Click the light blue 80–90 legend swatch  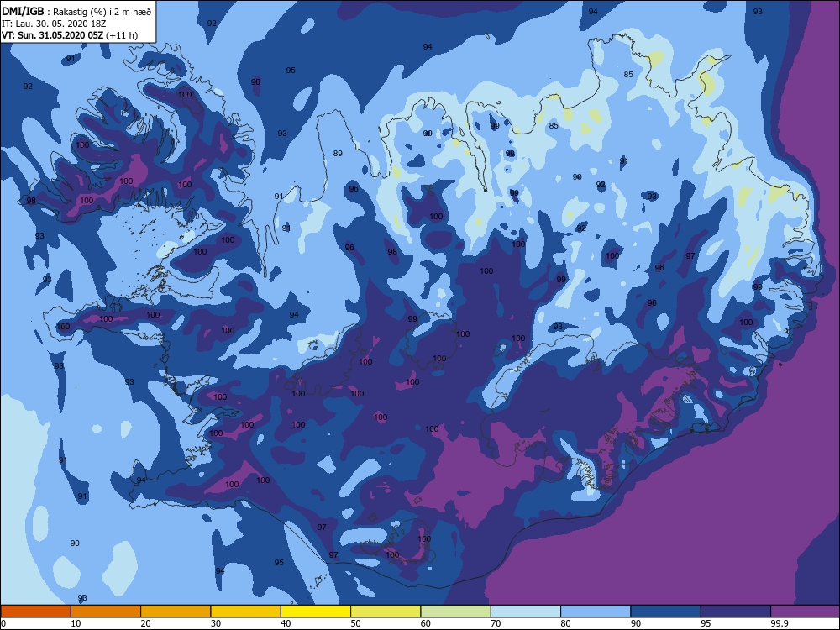click(x=596, y=612)
